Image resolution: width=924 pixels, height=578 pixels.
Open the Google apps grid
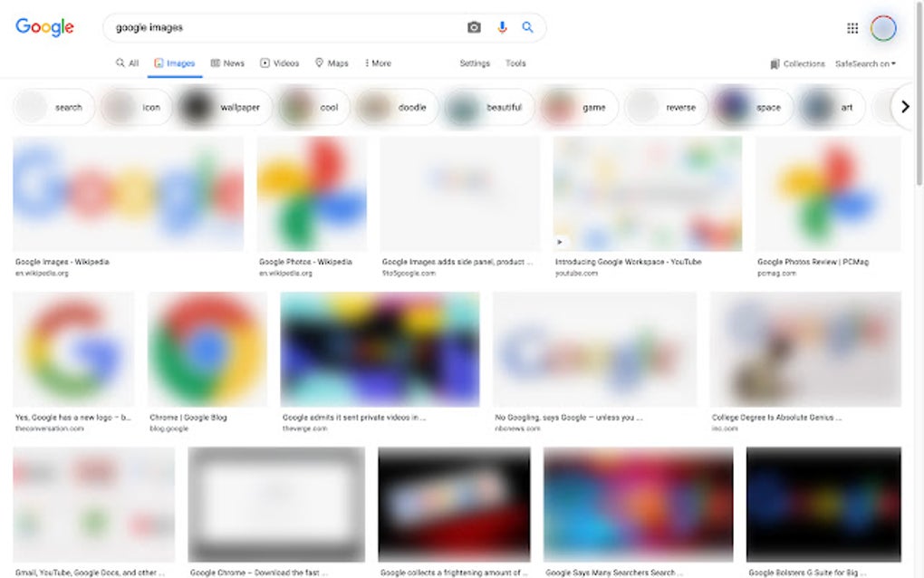point(852,27)
